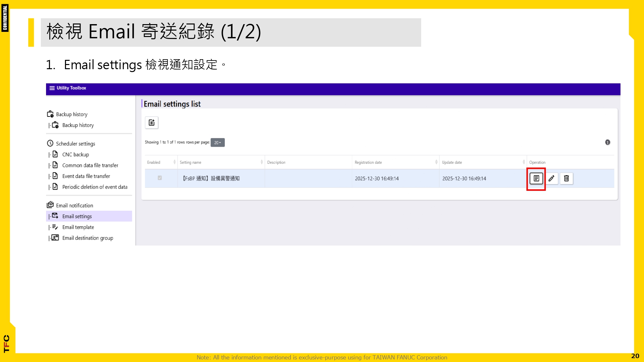Click the Backup history briefcase icon
Screen dimensions: 644x362
[50, 114]
